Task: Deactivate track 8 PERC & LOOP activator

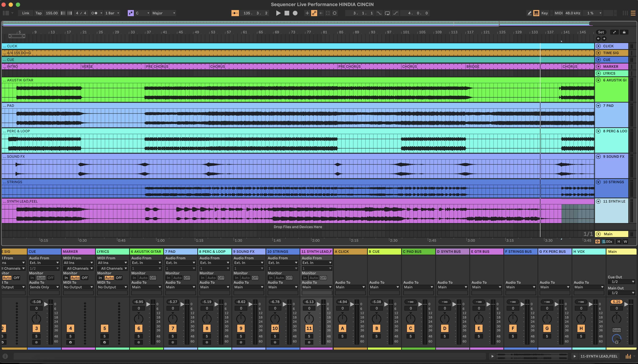Action: 207,328
